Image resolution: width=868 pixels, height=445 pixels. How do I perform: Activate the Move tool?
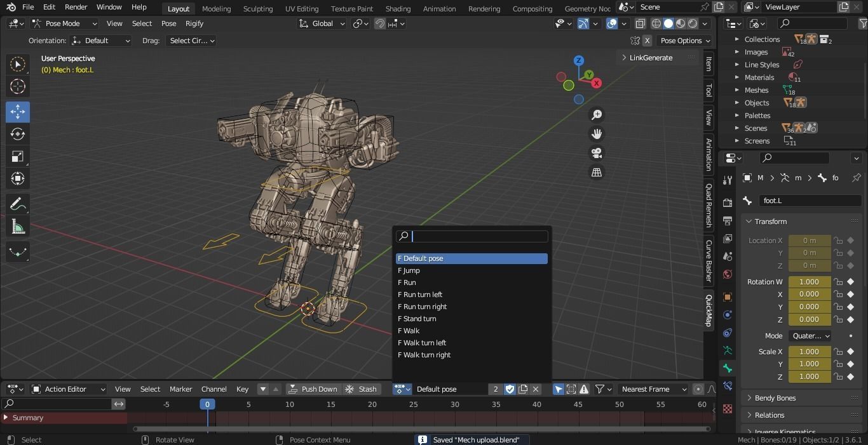click(18, 112)
